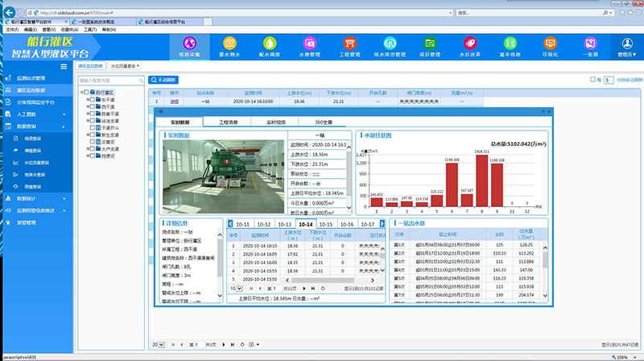The image size is (644, 361).
Task: Open the 一张图 map icon
Action: 590,44
